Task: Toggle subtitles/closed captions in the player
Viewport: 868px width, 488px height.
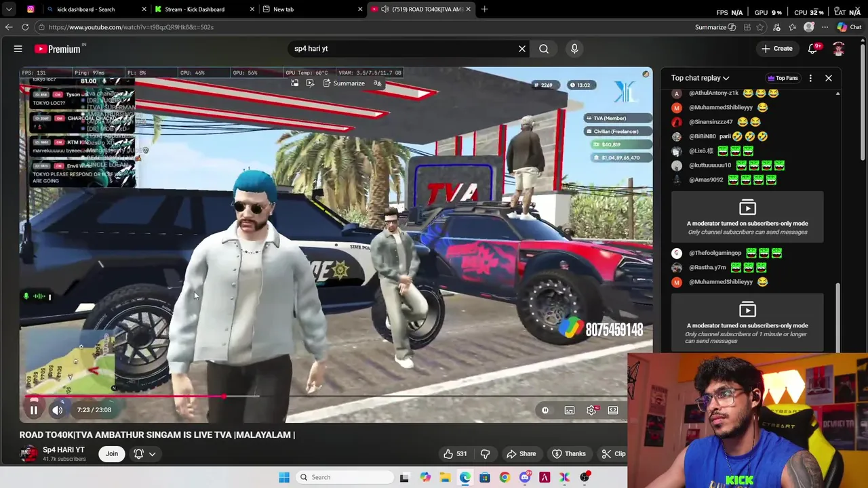Action: coord(570,410)
